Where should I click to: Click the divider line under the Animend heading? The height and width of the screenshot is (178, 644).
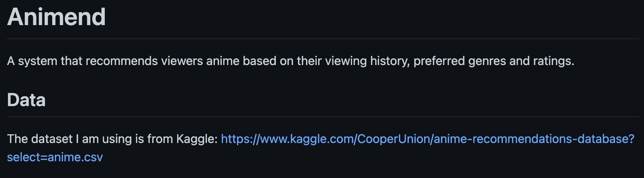tap(323, 39)
